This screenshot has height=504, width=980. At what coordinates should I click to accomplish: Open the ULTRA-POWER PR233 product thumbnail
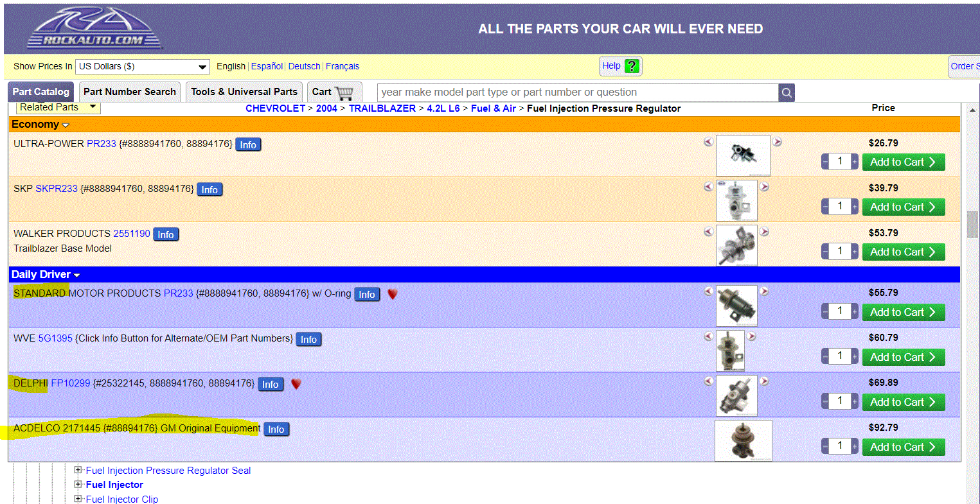743,155
